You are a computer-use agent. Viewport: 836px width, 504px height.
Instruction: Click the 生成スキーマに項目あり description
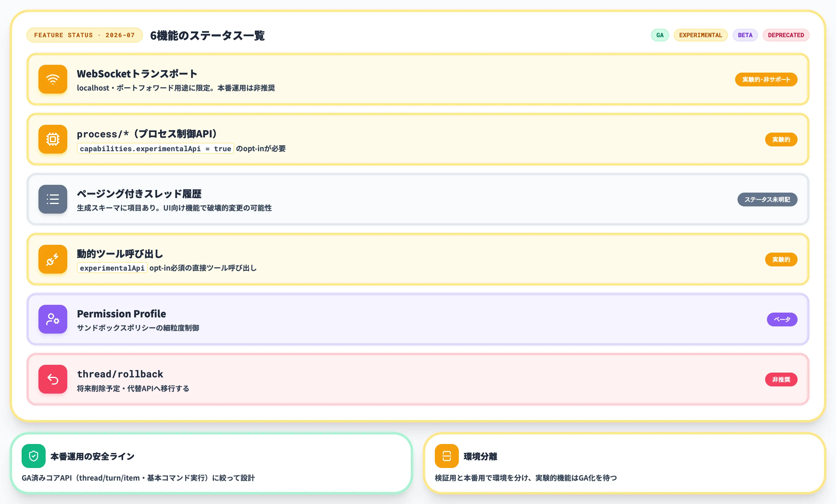[174, 208]
